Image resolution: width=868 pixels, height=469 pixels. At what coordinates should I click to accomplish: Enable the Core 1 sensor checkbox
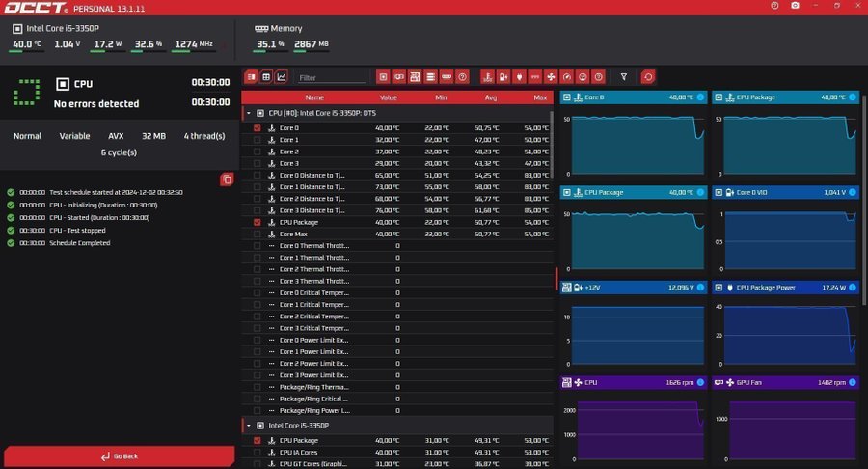coord(257,140)
